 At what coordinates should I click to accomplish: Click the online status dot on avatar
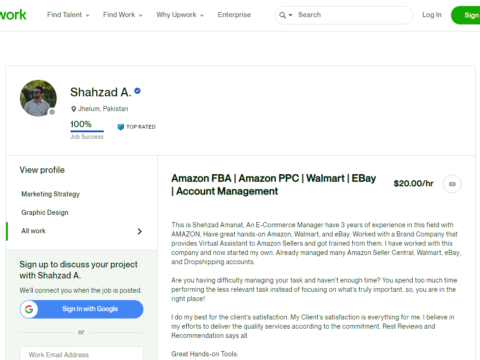pyautogui.click(x=52, y=112)
